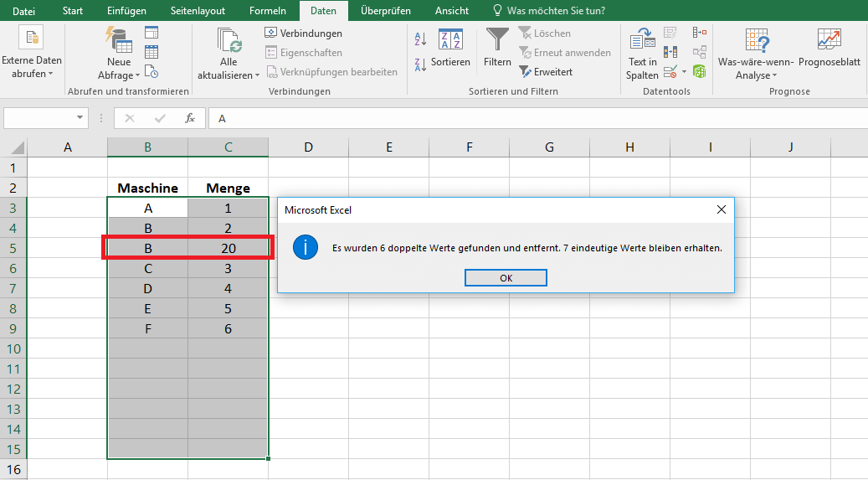868x480 pixels.
Task: Click the greyed Eigenschaften command
Action: point(303,53)
